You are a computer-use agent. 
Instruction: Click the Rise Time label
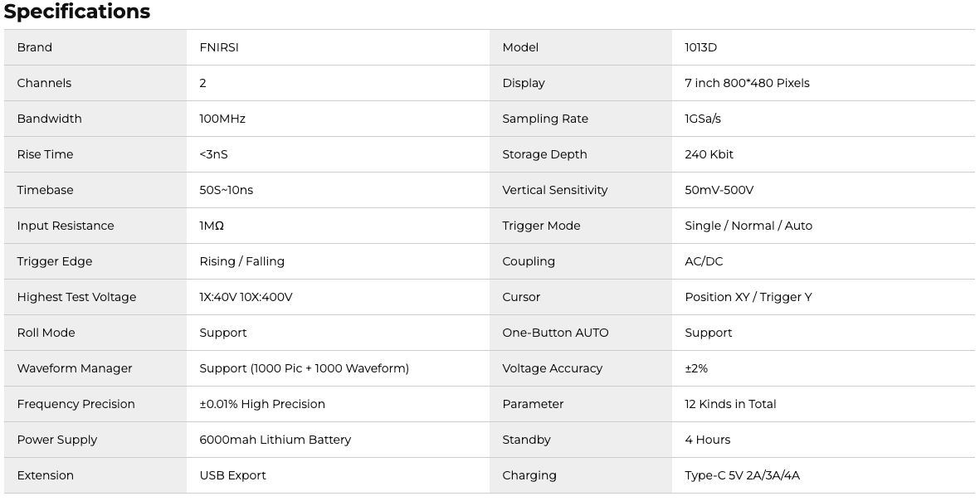click(45, 154)
